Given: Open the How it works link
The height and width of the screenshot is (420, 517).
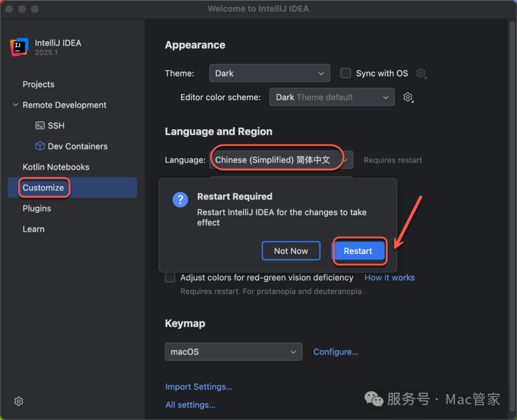Looking at the screenshot, I should pyautogui.click(x=390, y=277).
